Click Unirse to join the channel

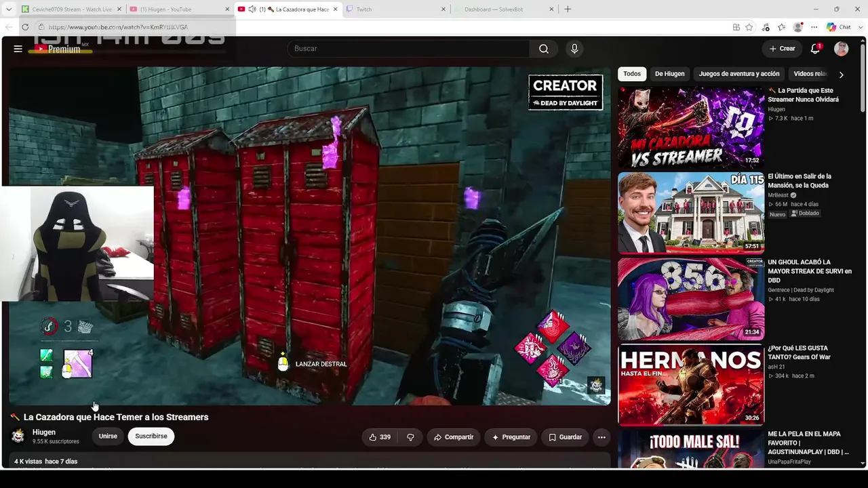pyautogui.click(x=108, y=436)
